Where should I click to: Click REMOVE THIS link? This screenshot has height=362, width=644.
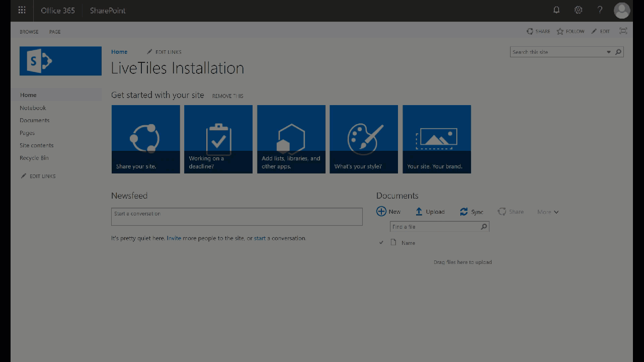pos(227,96)
